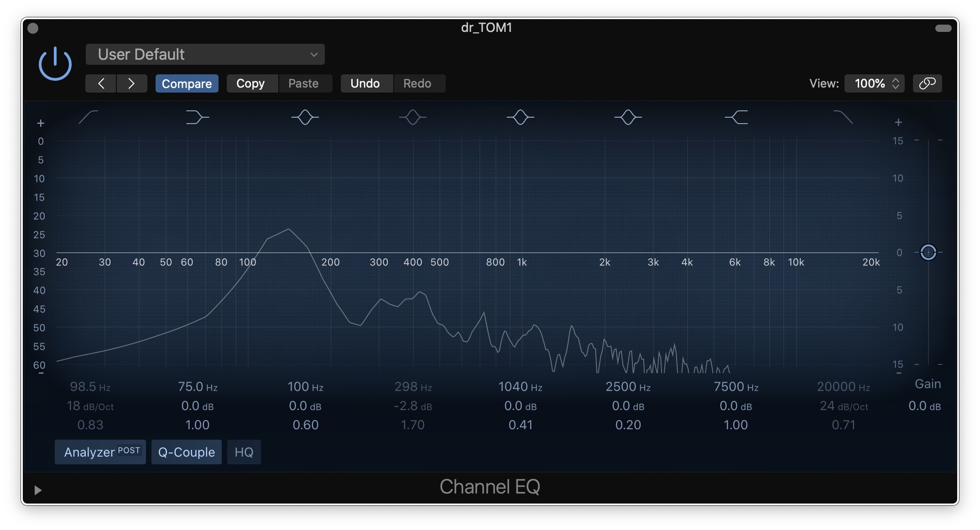Click the Copy button

point(250,83)
